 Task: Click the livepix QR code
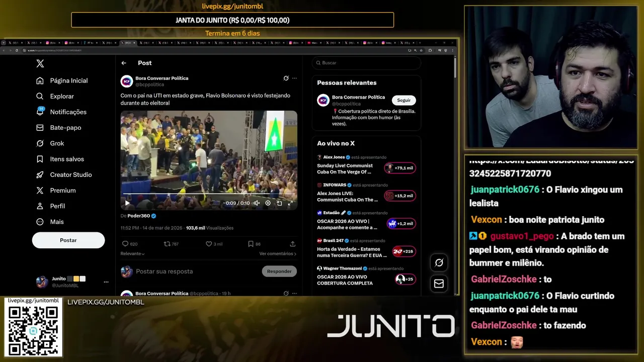pyautogui.click(x=33, y=330)
